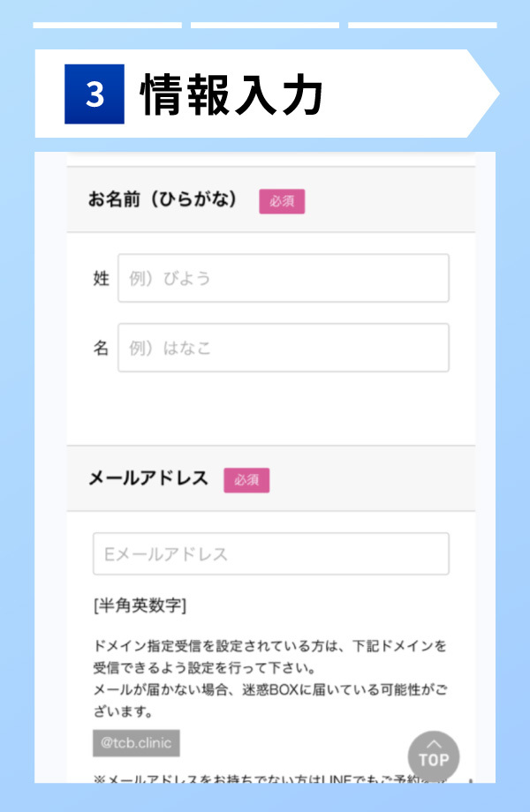The image size is (530, 812).
Task: Click the 情報入力 step heading
Action: tap(231, 94)
